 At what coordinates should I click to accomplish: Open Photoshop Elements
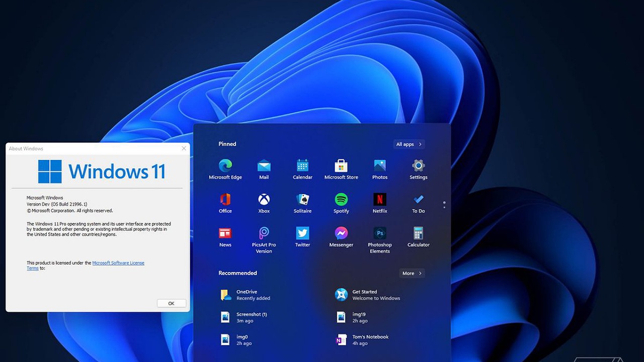click(x=380, y=234)
